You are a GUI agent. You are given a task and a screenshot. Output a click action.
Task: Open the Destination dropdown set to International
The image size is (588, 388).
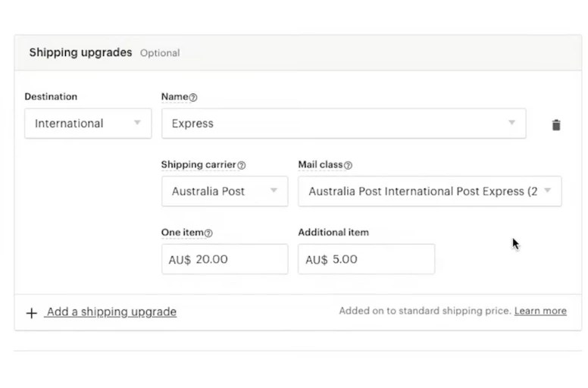[88, 124]
